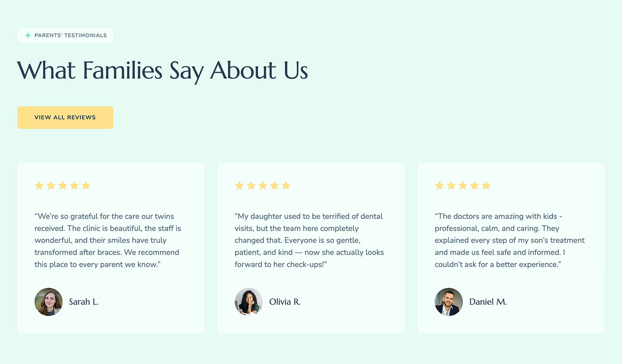622x364 pixels.
Task: Click the sparkle icon in the testimonials badge
Action: point(28,35)
